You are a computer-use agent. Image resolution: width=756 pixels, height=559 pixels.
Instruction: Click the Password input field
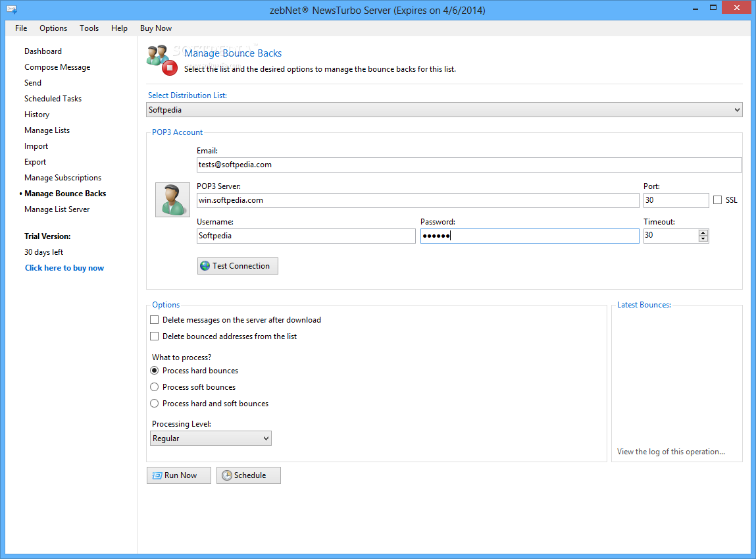coord(530,236)
